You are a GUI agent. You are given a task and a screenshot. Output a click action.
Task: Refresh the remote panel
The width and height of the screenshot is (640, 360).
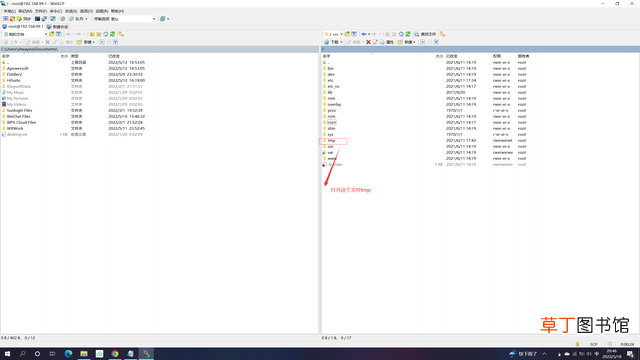coord(408,34)
